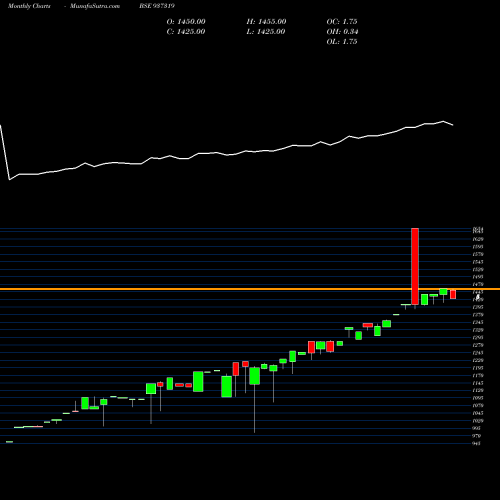Click the 'OH: 0.34' reading
The width and height of the screenshot is (500, 500).
coord(342,32)
